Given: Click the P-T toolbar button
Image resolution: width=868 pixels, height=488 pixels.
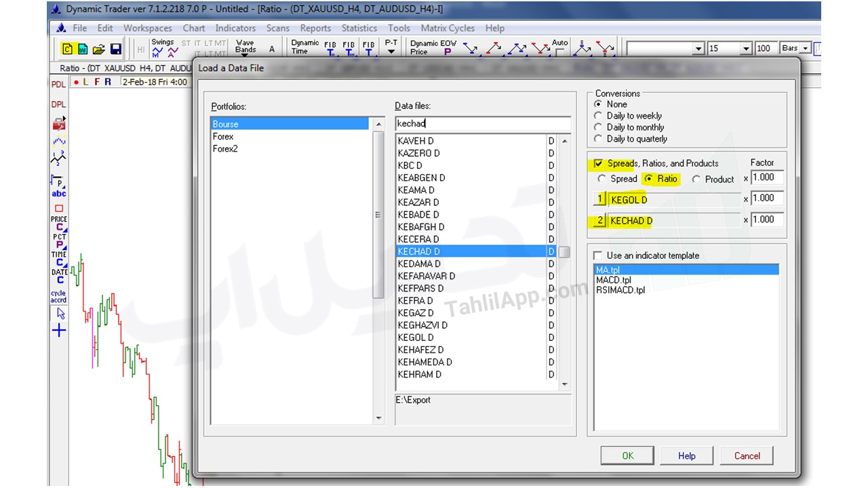Looking at the screenshot, I should click(391, 47).
